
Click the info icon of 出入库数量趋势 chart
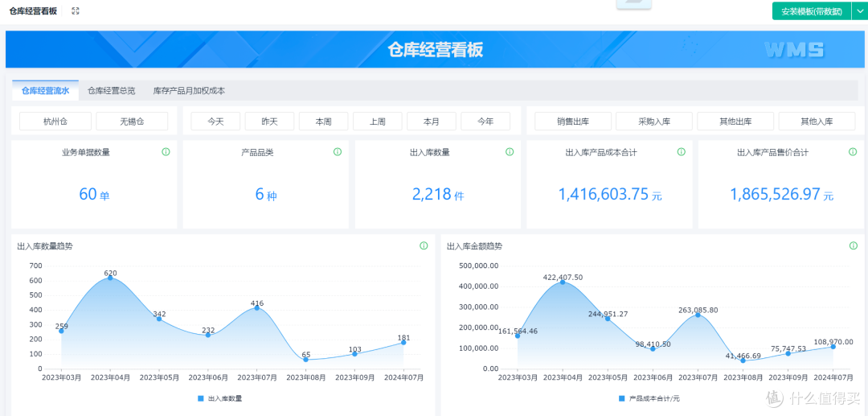tap(424, 246)
